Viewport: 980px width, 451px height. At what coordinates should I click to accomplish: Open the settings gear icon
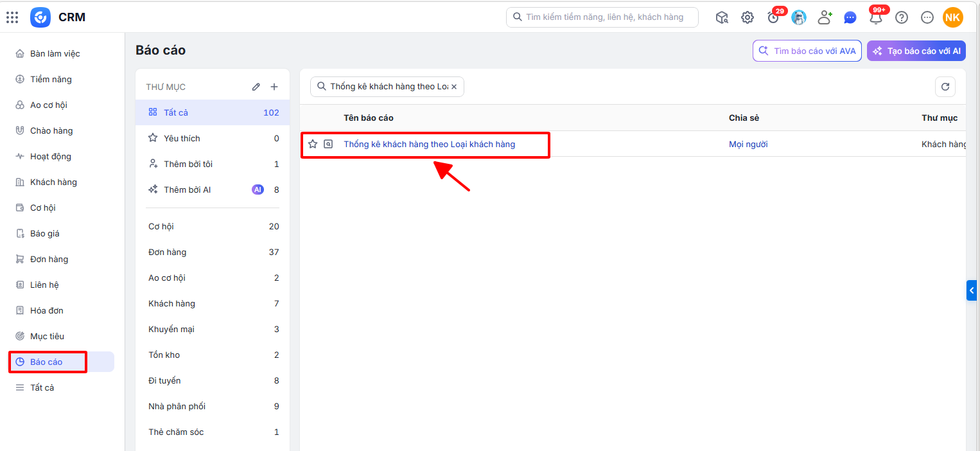pyautogui.click(x=748, y=17)
